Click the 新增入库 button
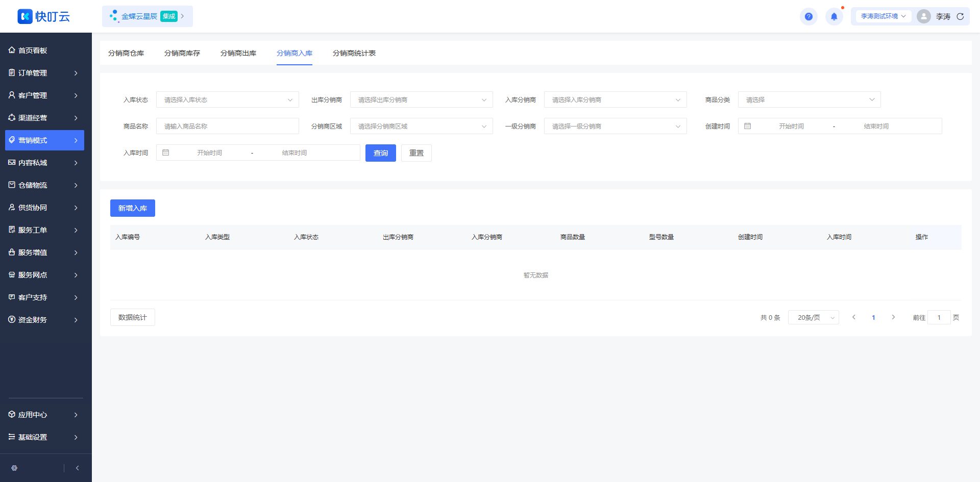Screen dimensions: 980x482 133,208
